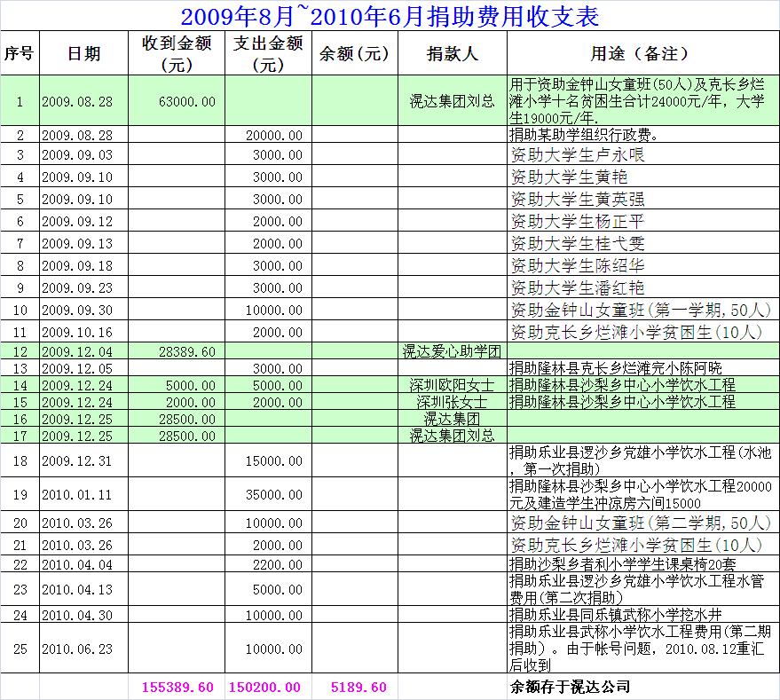Image resolution: width=780 pixels, height=700 pixels.
Task: Click the note 资助大学生黄艳
Action: tap(569, 177)
